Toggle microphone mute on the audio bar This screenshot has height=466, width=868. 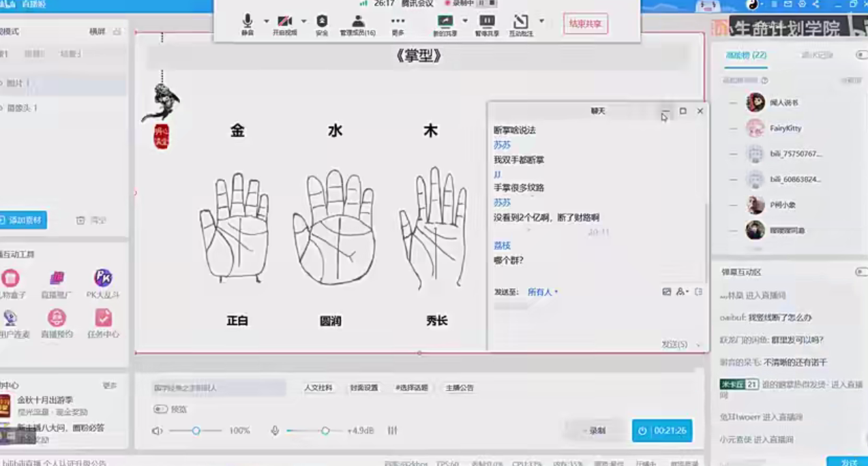275,430
